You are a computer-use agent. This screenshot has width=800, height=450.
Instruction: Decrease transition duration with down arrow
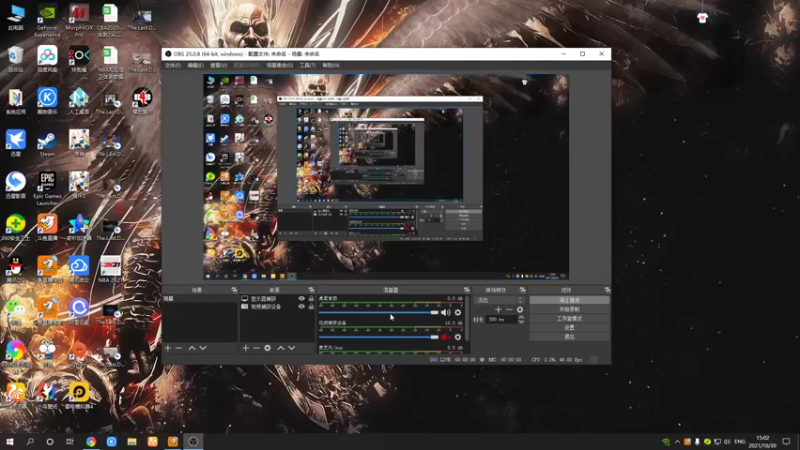point(521,322)
